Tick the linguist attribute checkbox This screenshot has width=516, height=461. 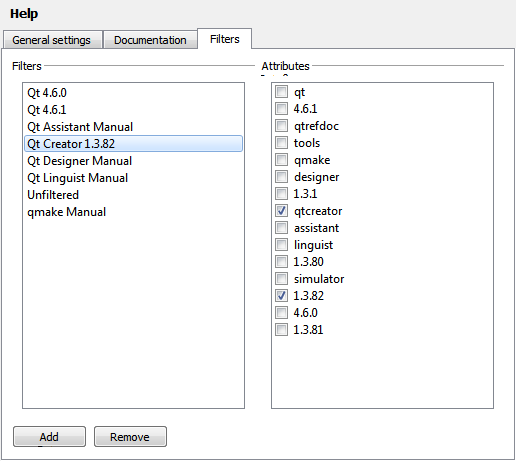[x=282, y=245]
